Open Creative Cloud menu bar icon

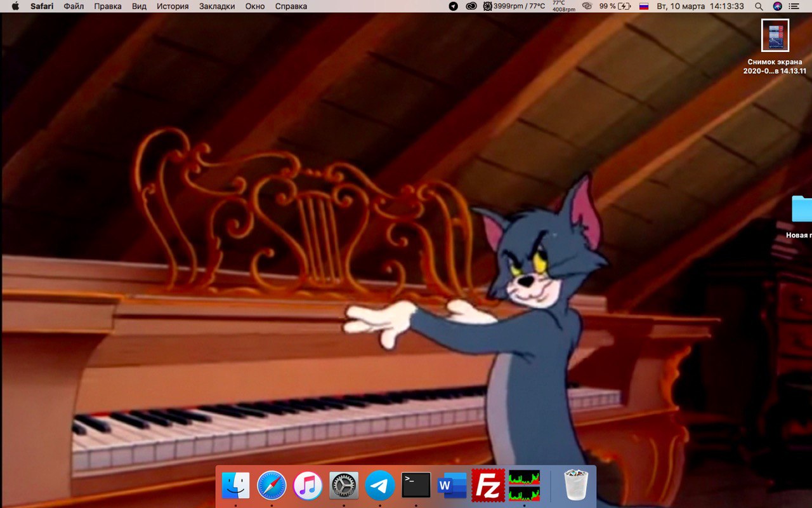coord(471,6)
